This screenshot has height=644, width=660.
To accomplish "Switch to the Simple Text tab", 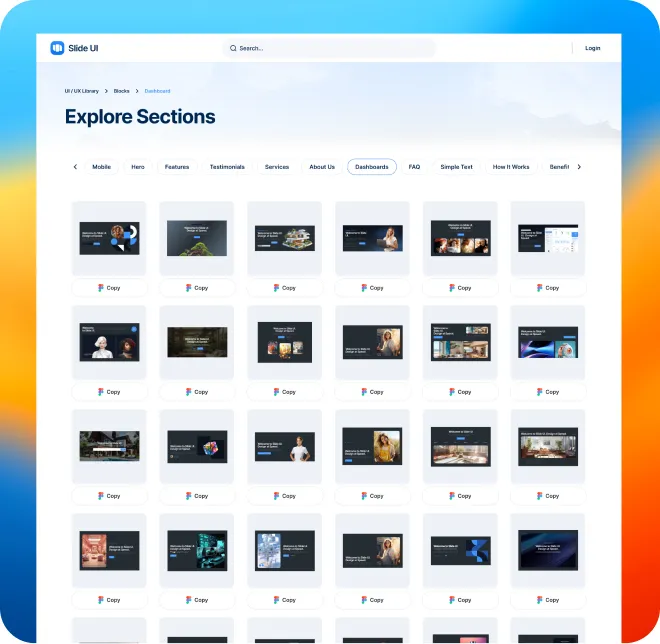I will [456, 167].
